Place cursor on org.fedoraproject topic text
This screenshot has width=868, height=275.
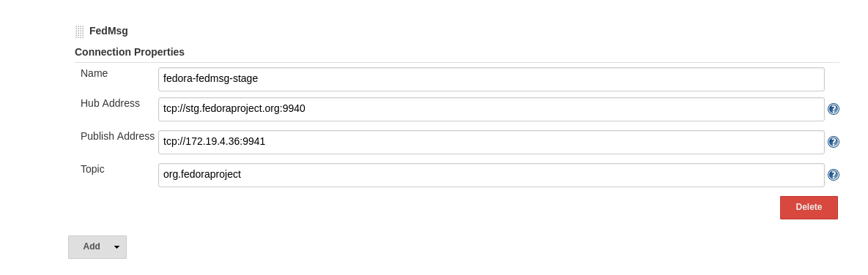(202, 175)
